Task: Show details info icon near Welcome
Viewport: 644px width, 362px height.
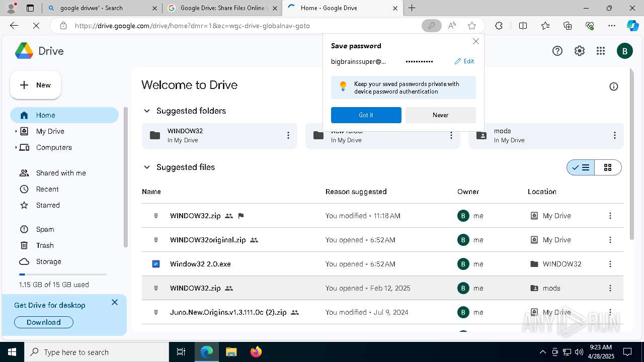Action: tap(614, 86)
